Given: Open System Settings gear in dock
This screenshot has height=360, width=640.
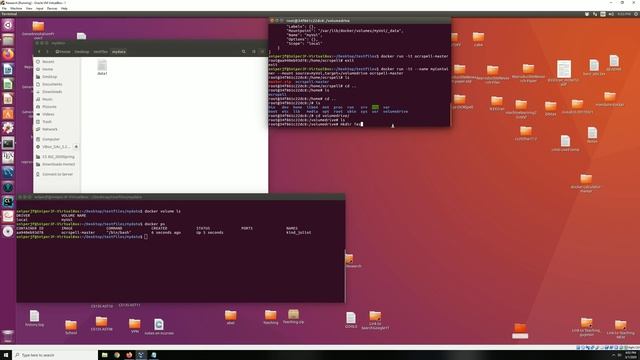Looking at the screenshot, I should (8, 128).
